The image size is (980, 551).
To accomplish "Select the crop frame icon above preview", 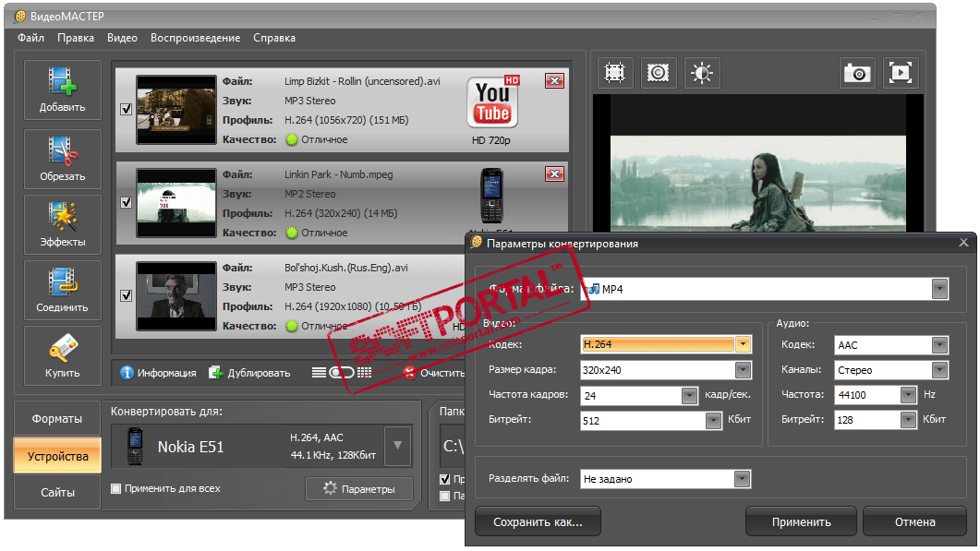I will (x=615, y=73).
